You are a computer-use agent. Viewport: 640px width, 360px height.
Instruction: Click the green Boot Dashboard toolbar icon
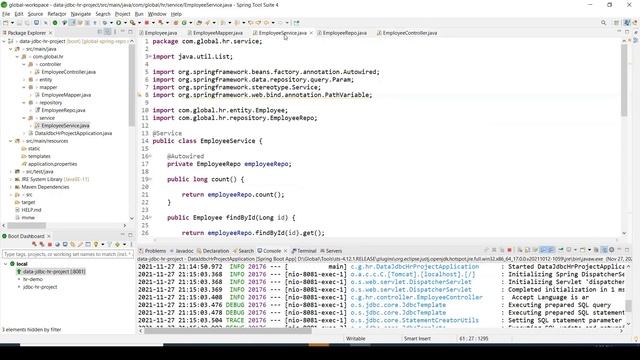[x=55, y=22]
